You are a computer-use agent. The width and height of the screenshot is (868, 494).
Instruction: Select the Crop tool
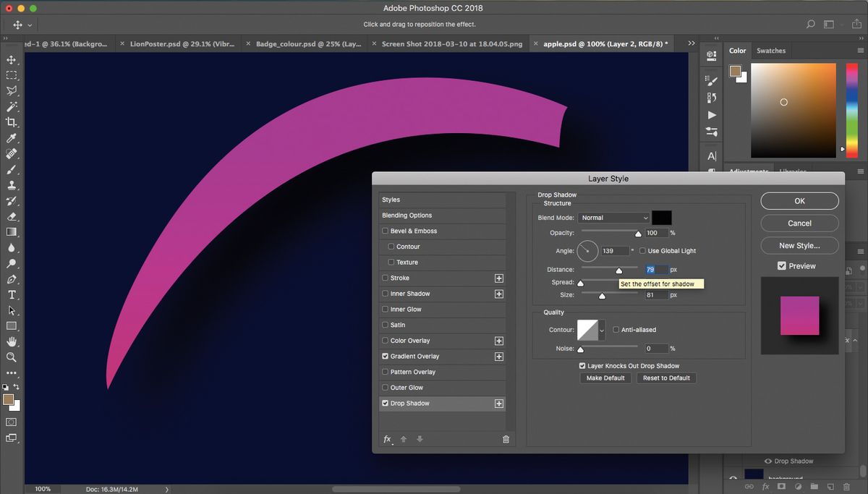[x=12, y=123]
